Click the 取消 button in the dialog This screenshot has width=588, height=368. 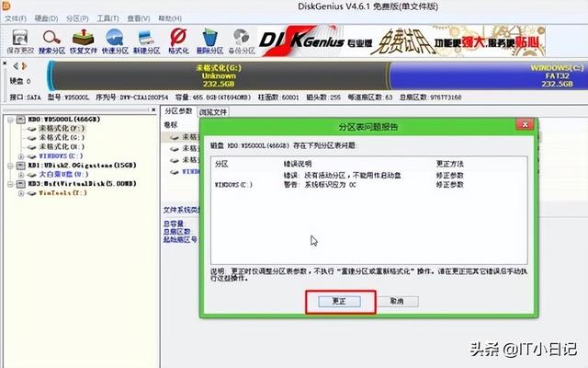click(x=397, y=301)
